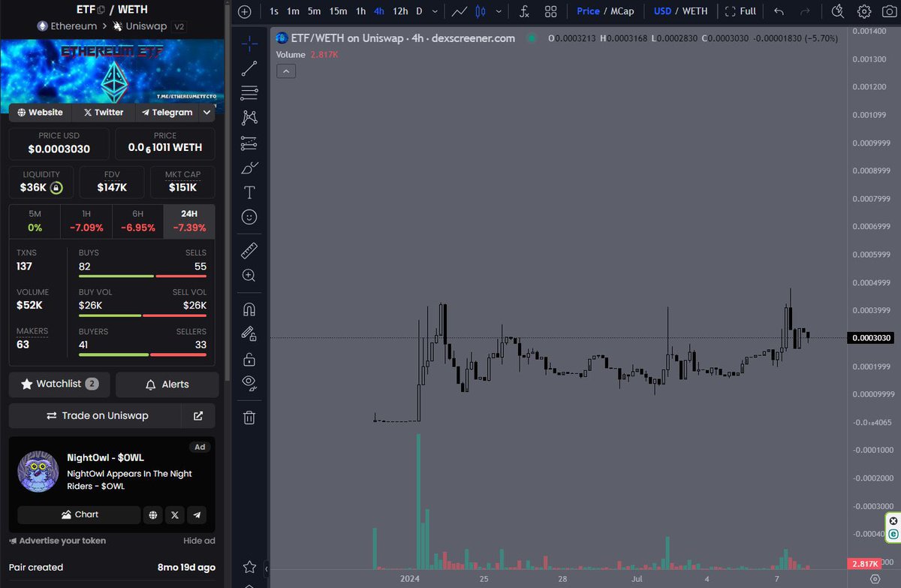
Task: Toggle Price / MCap chart mode
Action: 605,11
